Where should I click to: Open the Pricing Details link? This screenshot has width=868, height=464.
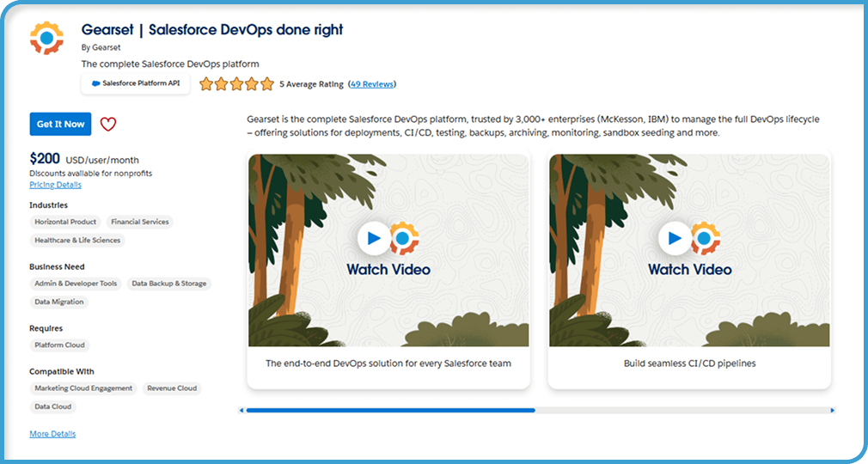55,185
